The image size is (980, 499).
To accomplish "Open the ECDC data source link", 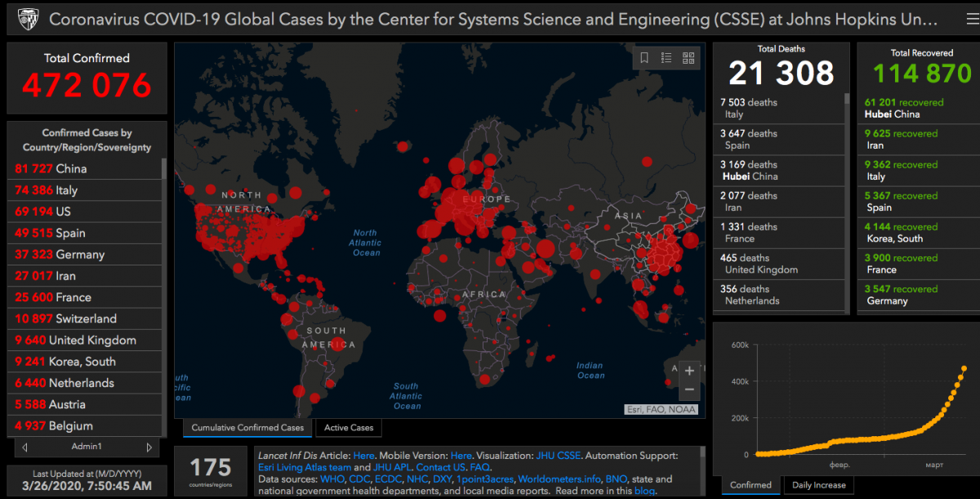I will click(389, 479).
